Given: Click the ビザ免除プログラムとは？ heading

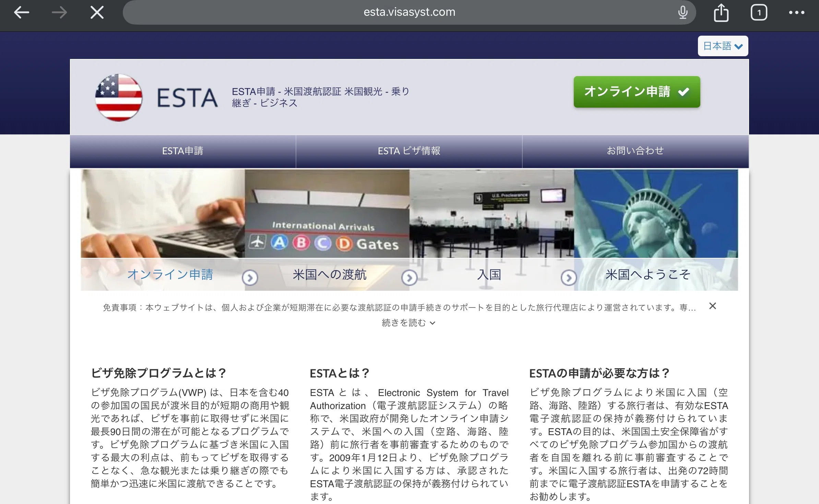Looking at the screenshot, I should point(158,373).
